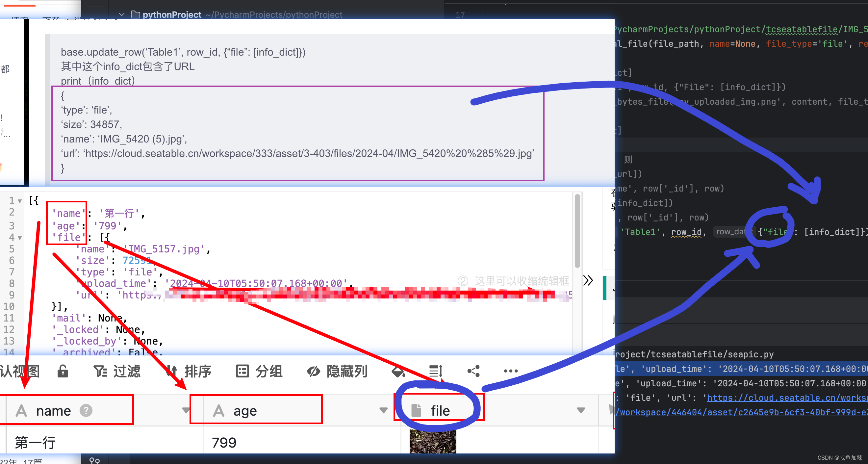The width and height of the screenshot is (868, 464).
Task: Toggle the view lock icon
Action: click(63, 371)
